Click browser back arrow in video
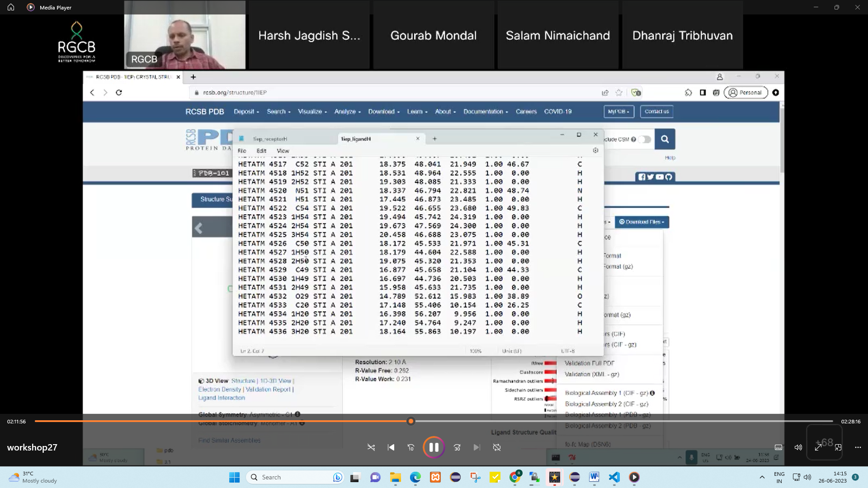Image resolution: width=868 pixels, height=488 pixels. click(x=92, y=92)
